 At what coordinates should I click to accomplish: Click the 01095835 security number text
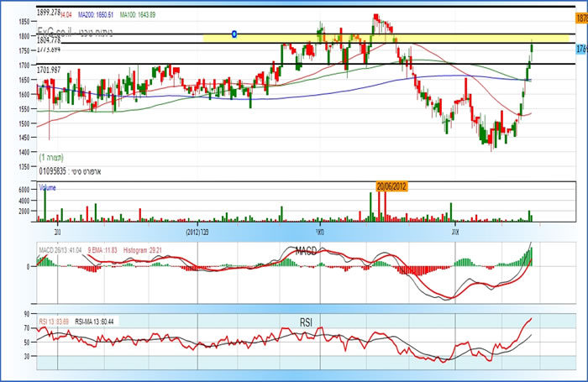55,172
